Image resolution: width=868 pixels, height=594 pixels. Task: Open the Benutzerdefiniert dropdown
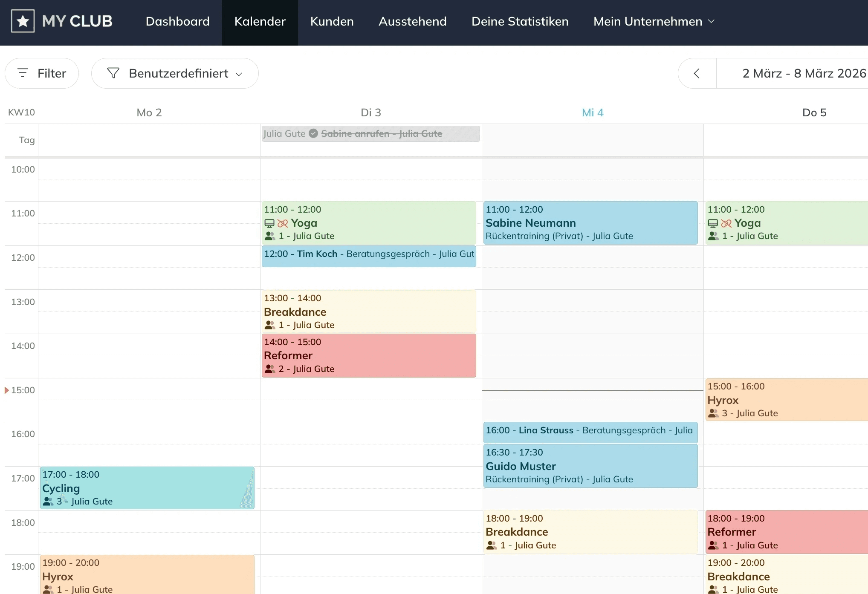tap(175, 73)
